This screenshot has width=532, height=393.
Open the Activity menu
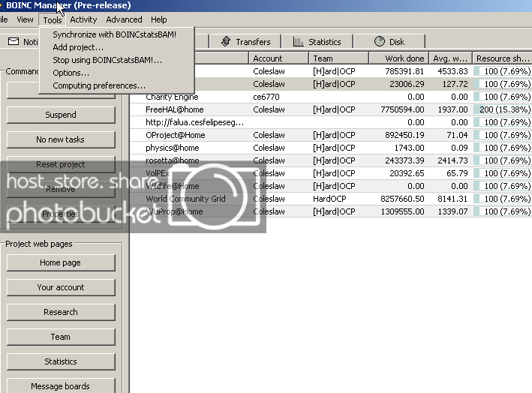83,19
